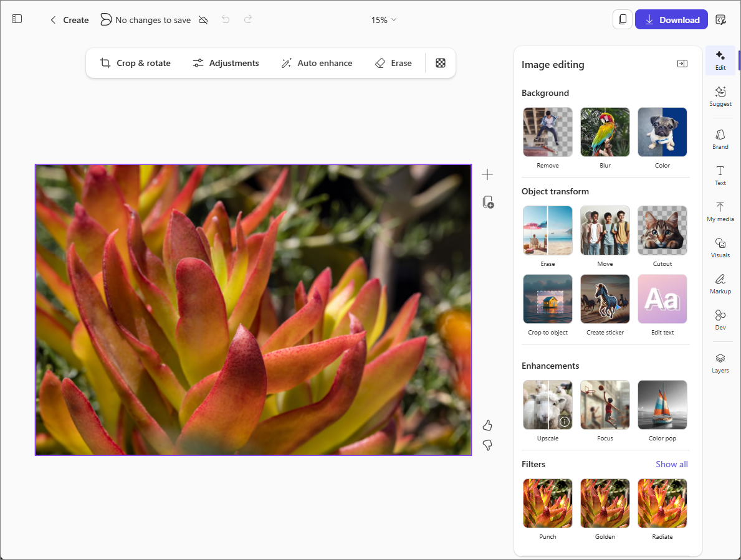Open the zoom level dropdown

[383, 19]
